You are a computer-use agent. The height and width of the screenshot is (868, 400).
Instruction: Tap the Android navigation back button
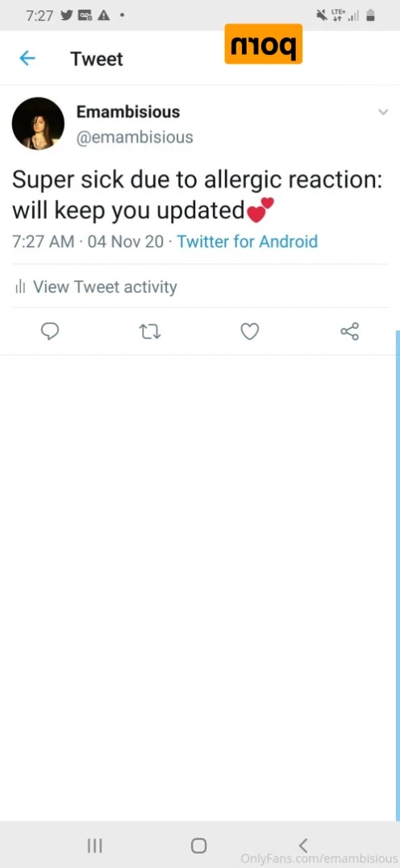pos(302,845)
